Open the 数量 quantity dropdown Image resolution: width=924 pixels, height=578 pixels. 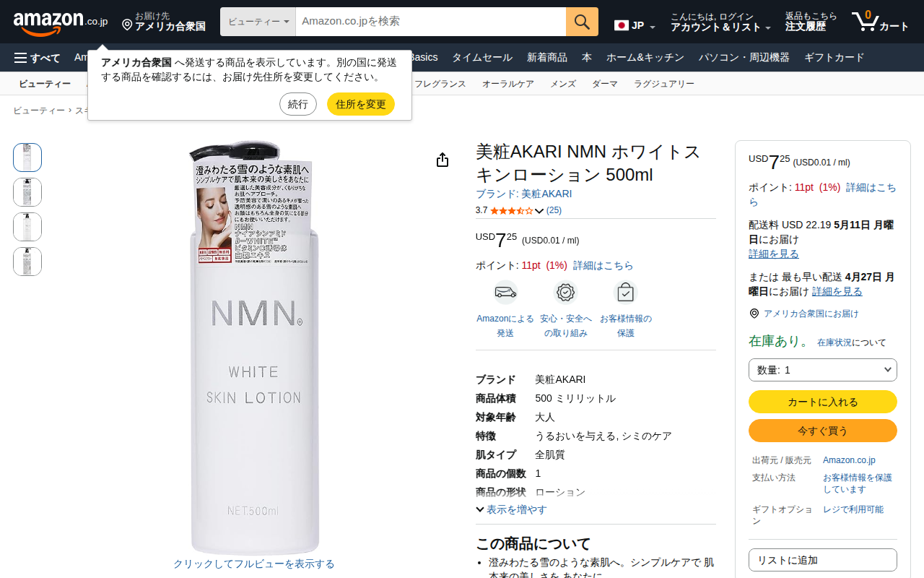coord(823,370)
